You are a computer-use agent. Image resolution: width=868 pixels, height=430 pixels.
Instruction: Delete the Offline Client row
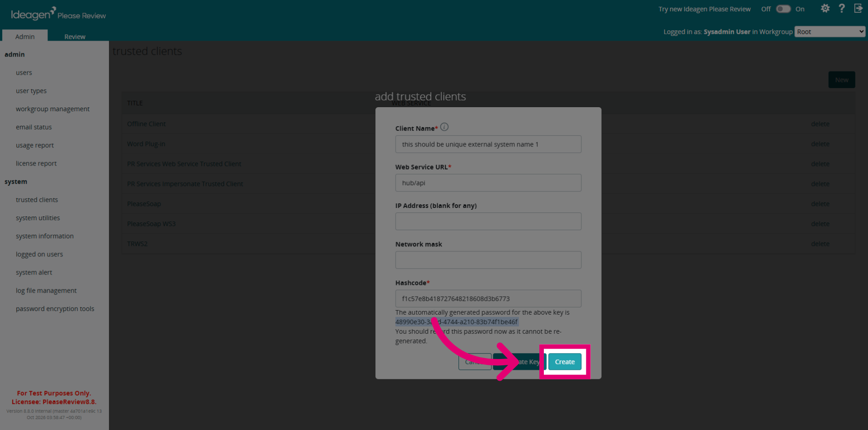coord(820,124)
